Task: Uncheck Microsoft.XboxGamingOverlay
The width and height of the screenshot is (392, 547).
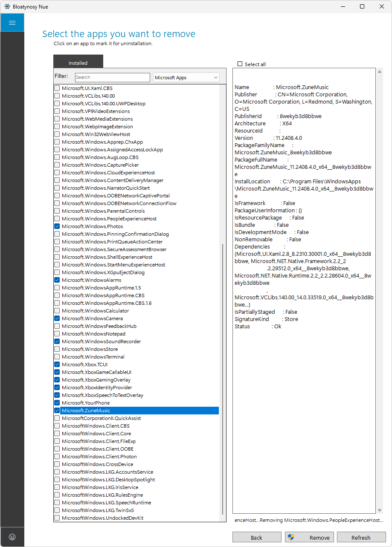Action: [57, 380]
